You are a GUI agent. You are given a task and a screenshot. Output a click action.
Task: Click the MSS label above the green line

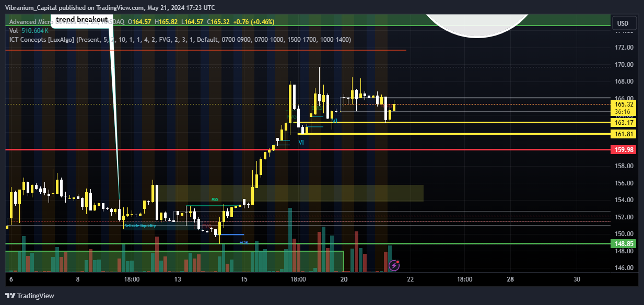pos(215,200)
